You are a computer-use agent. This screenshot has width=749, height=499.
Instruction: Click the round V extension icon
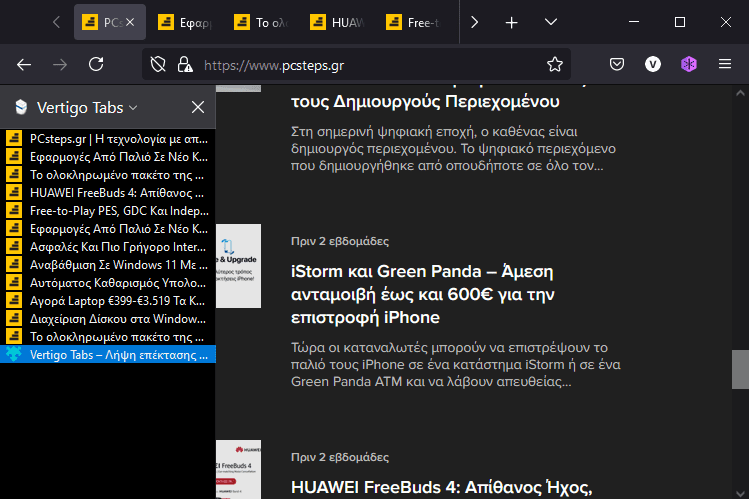coord(653,64)
